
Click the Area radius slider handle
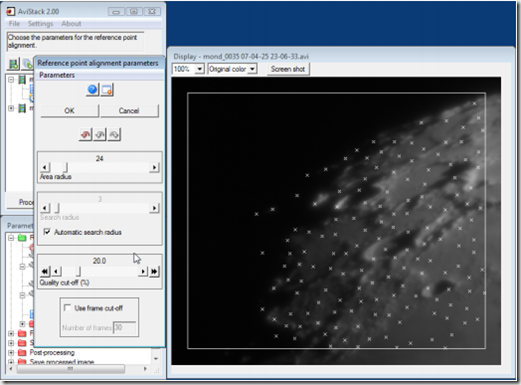66,167
